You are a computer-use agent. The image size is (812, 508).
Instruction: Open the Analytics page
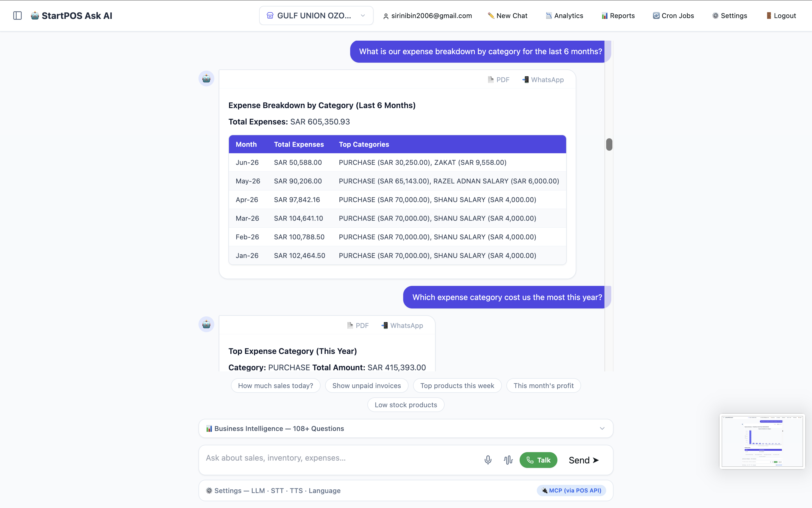pos(564,16)
